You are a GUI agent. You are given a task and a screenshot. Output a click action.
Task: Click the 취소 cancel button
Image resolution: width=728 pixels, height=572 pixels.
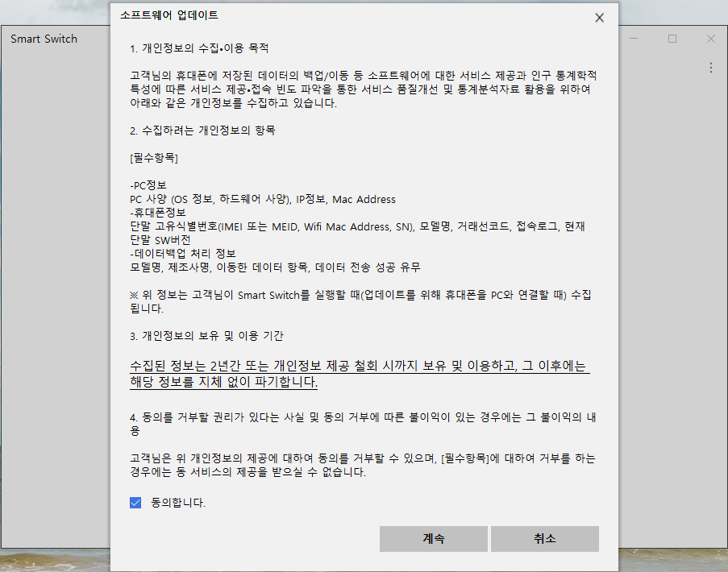545,539
